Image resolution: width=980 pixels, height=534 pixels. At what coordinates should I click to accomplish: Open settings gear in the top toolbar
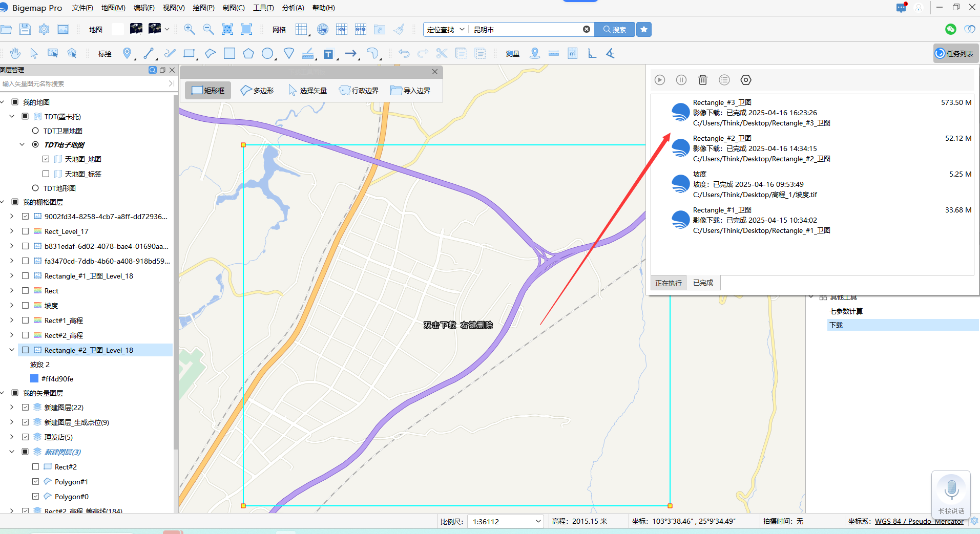[44, 29]
